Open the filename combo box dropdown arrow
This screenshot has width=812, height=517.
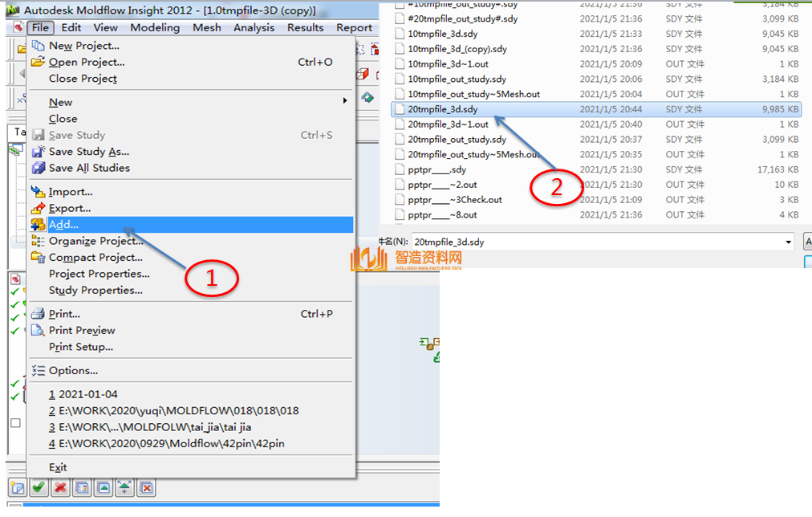(x=789, y=242)
